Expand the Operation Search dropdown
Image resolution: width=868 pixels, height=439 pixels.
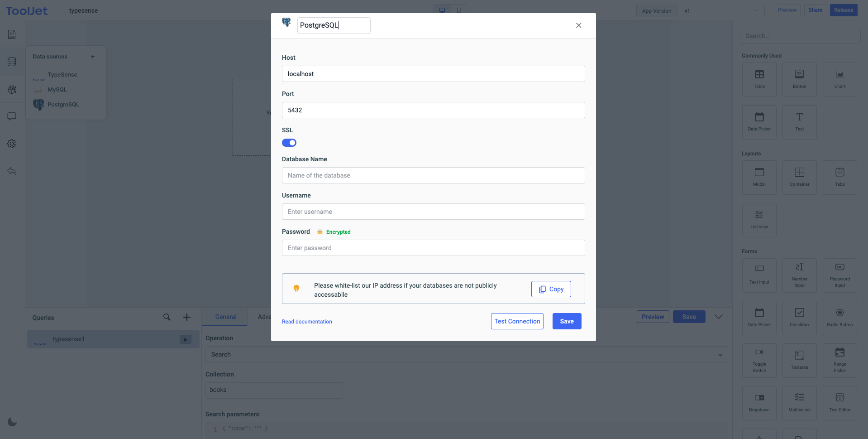[467, 354]
